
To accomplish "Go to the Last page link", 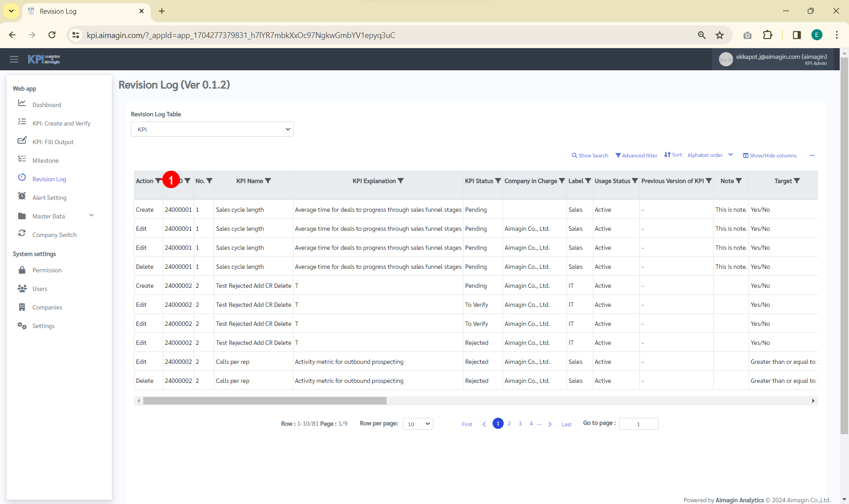I will point(566,424).
